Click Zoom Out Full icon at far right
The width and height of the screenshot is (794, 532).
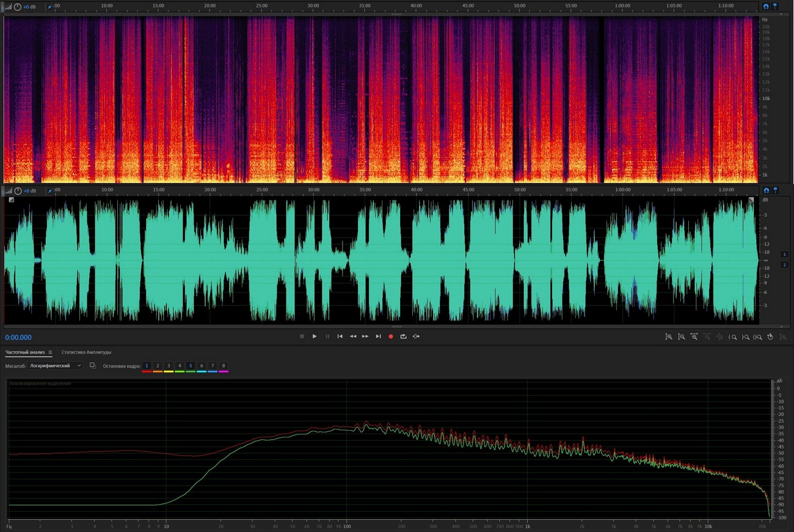783,337
